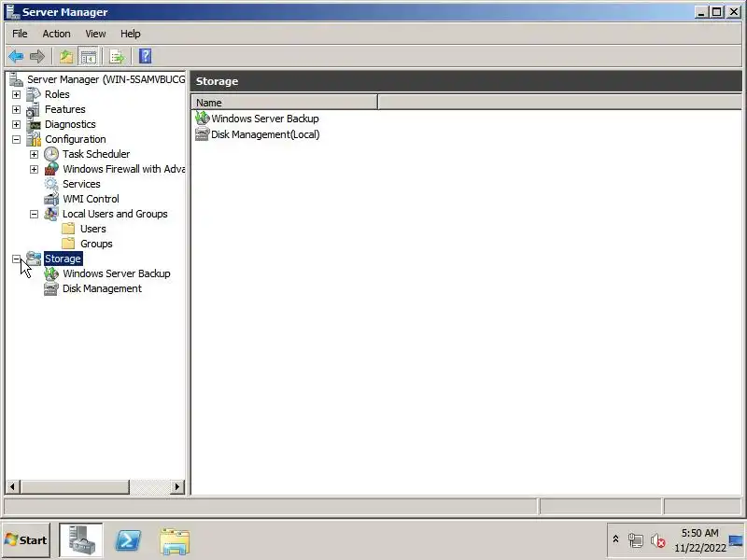Viewport: 747px width, 560px height.
Task: Open Windows Explorer from the taskbar
Action: 175,541
